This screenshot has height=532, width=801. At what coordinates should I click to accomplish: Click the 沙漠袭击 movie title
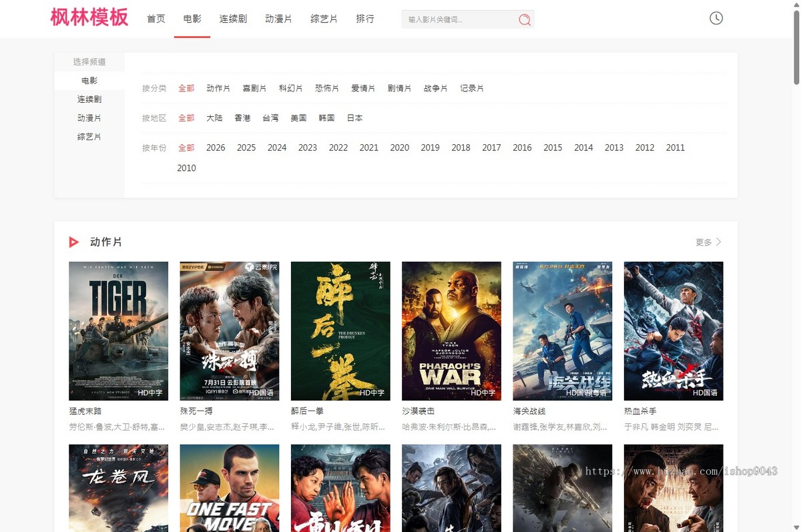point(419,411)
